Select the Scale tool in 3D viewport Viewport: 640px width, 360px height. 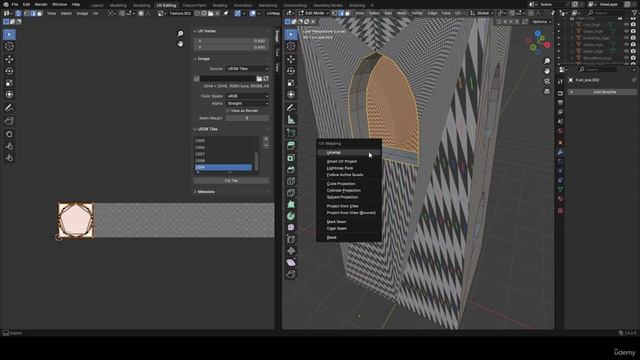[x=291, y=83]
